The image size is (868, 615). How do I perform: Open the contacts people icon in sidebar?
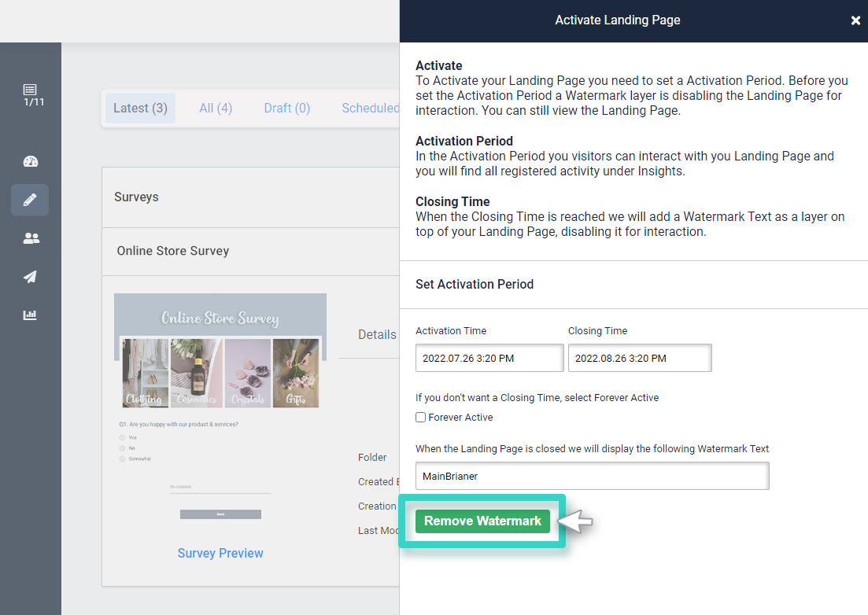coord(31,238)
